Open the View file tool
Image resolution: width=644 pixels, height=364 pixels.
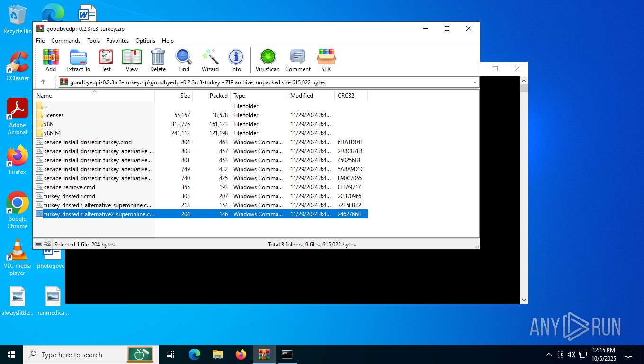click(x=132, y=60)
